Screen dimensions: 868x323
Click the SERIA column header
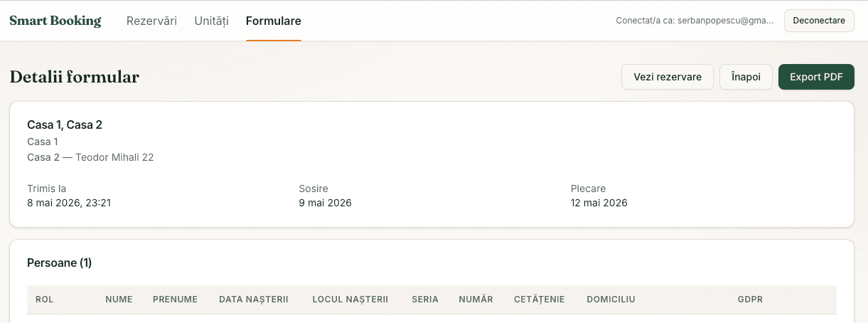425,300
